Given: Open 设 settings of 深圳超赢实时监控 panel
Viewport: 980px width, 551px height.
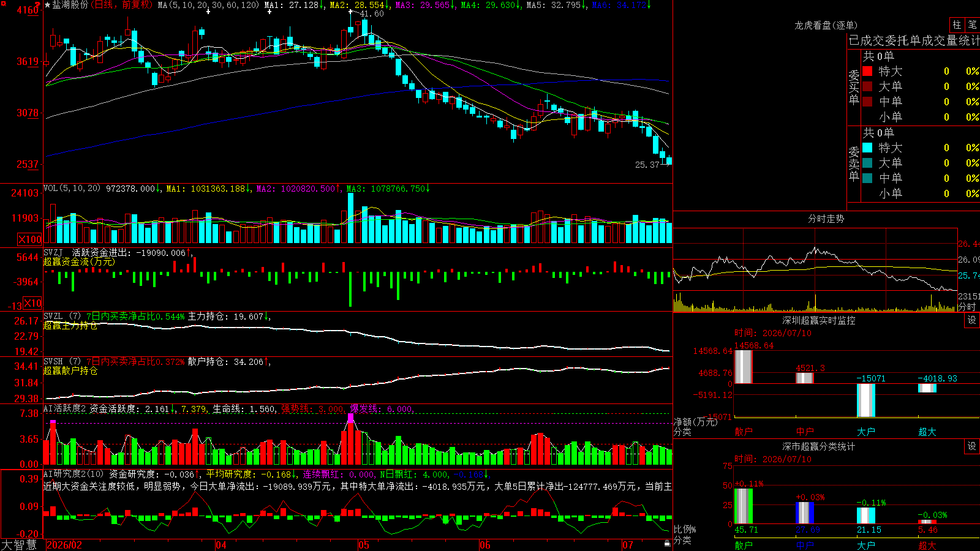Looking at the screenshot, I should tap(972, 320).
